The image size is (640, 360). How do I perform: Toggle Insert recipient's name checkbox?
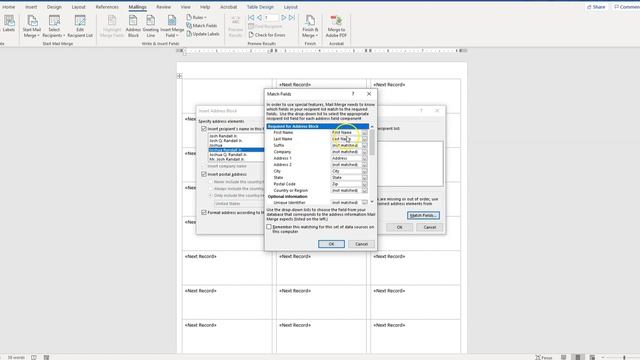click(204, 129)
